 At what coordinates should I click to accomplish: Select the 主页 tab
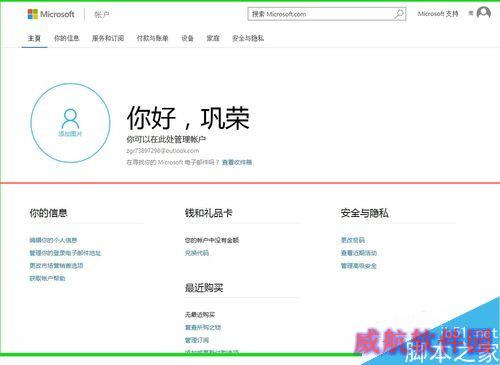[34, 38]
